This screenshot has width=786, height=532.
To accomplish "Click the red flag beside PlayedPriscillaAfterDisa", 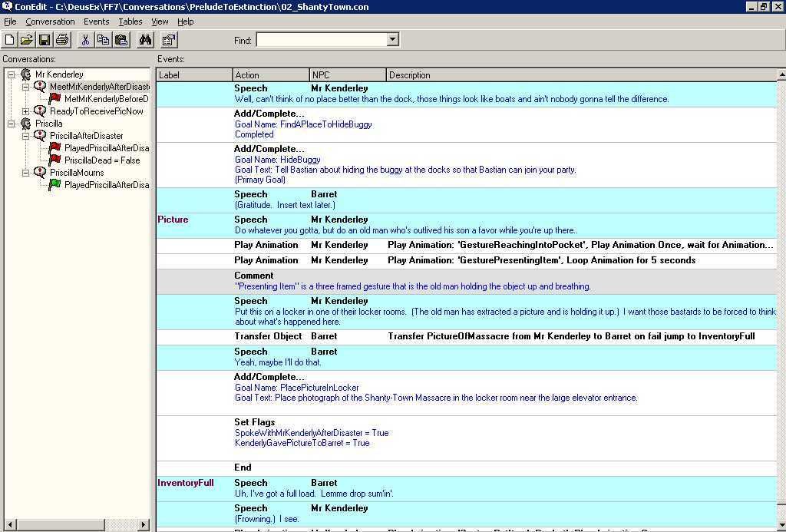I will [55, 148].
